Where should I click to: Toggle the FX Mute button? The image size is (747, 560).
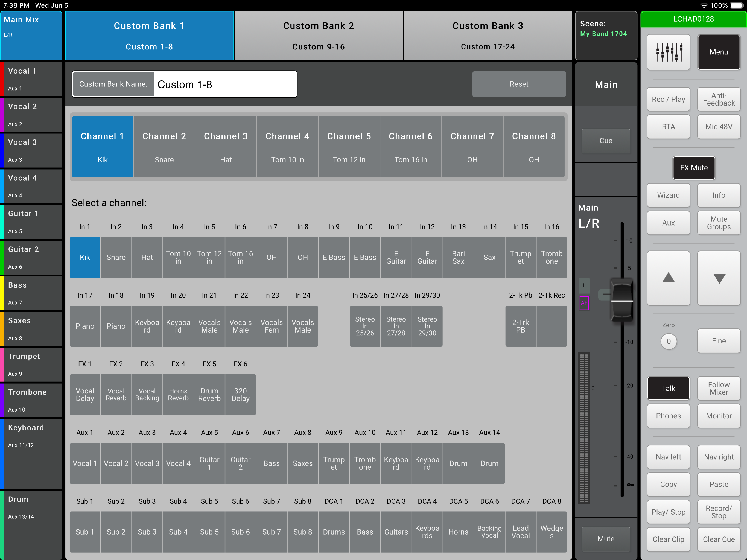pos(694,168)
